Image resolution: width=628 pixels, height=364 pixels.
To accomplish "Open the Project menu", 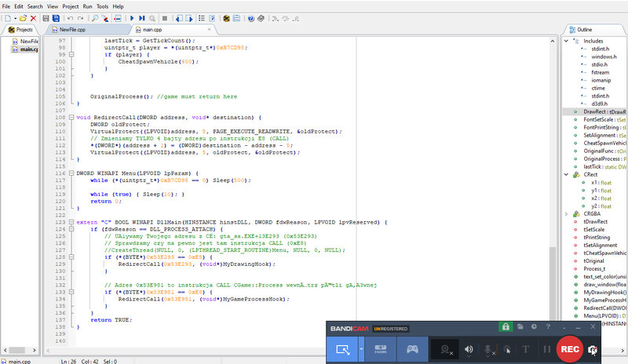I will [x=71, y=6].
